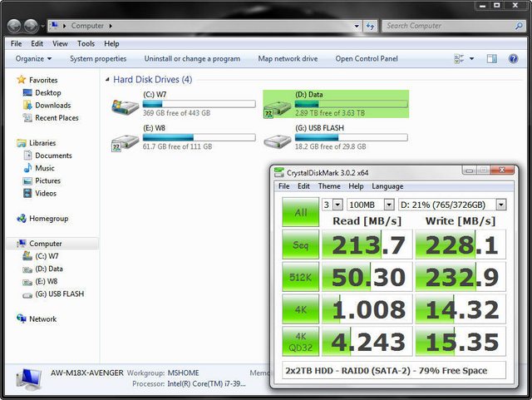Click the (E:) W8 capacity bar
This screenshot has height=400, width=532.
pyautogui.click(x=199, y=137)
